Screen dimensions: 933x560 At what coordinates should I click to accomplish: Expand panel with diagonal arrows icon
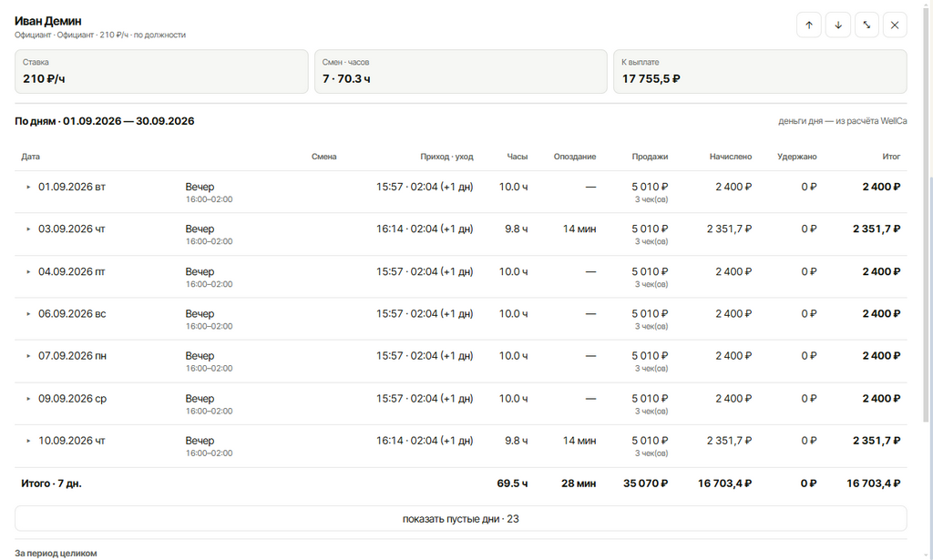[866, 25]
